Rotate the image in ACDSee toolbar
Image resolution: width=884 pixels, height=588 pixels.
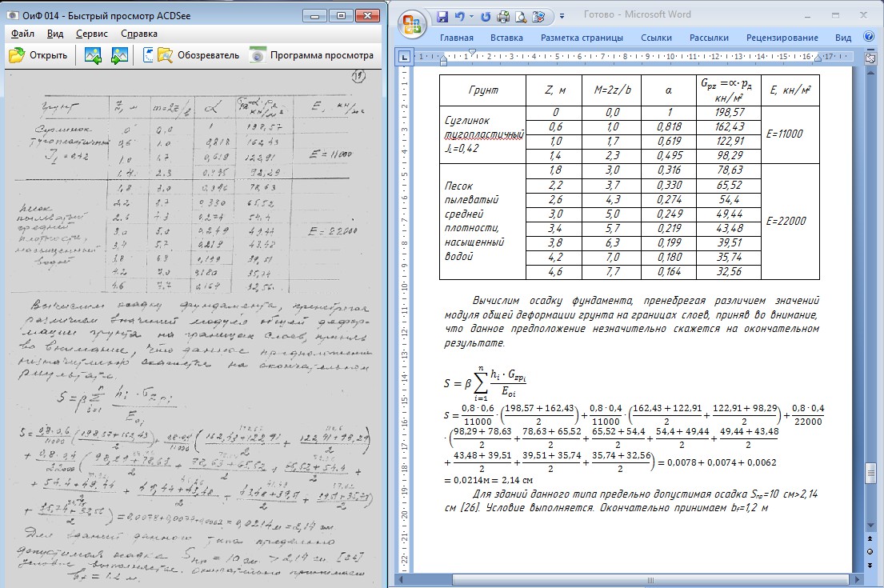pyautogui.click(x=147, y=55)
